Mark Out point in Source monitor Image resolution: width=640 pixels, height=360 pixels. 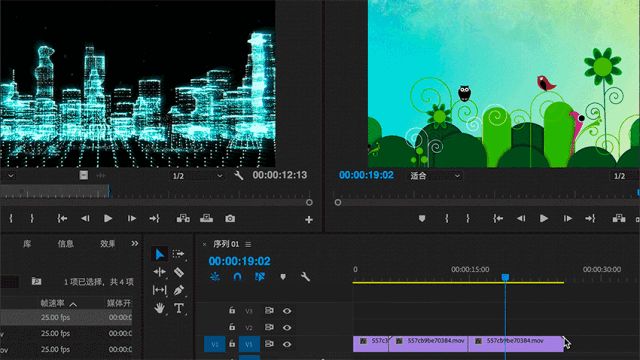click(x=32, y=219)
